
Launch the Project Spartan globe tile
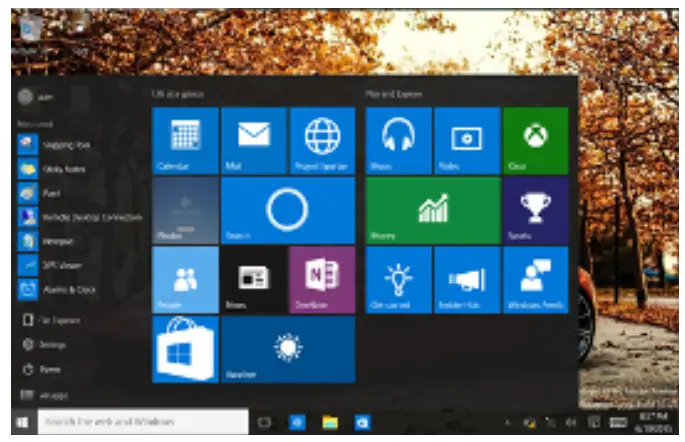[322, 141]
